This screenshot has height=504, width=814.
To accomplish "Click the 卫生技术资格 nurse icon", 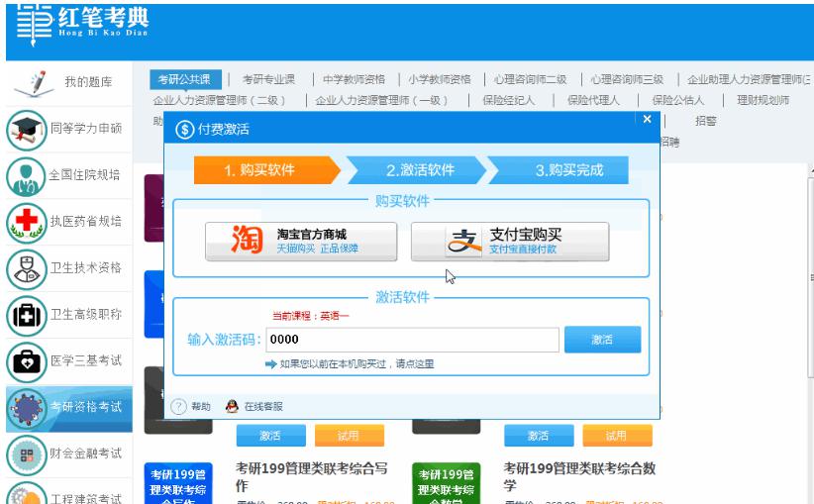I will [x=27, y=269].
